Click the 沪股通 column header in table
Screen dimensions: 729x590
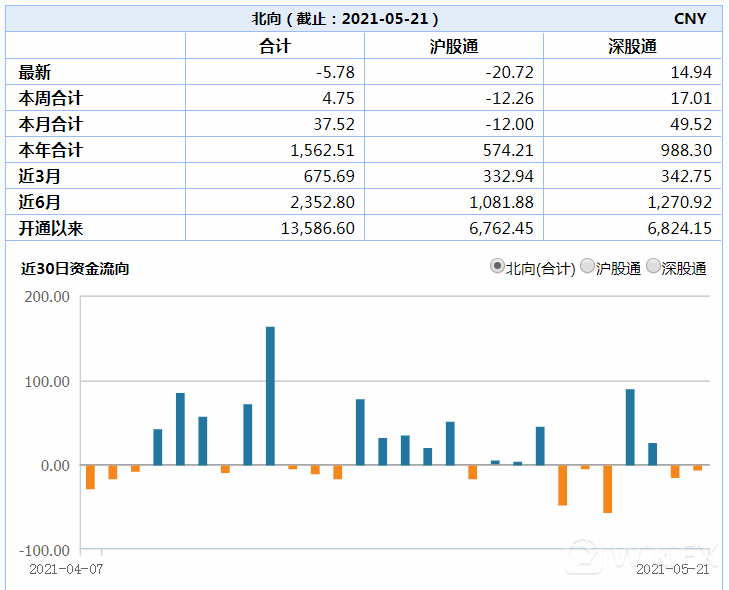click(x=453, y=46)
